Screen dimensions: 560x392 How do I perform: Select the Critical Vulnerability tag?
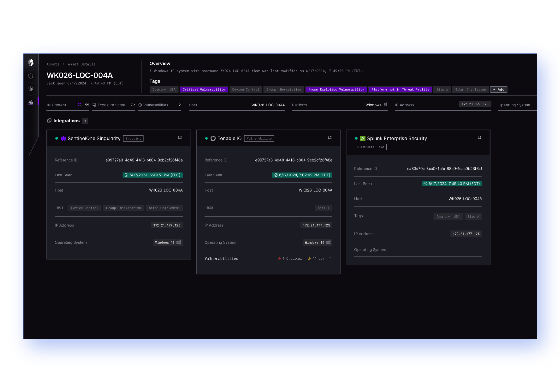tap(204, 90)
